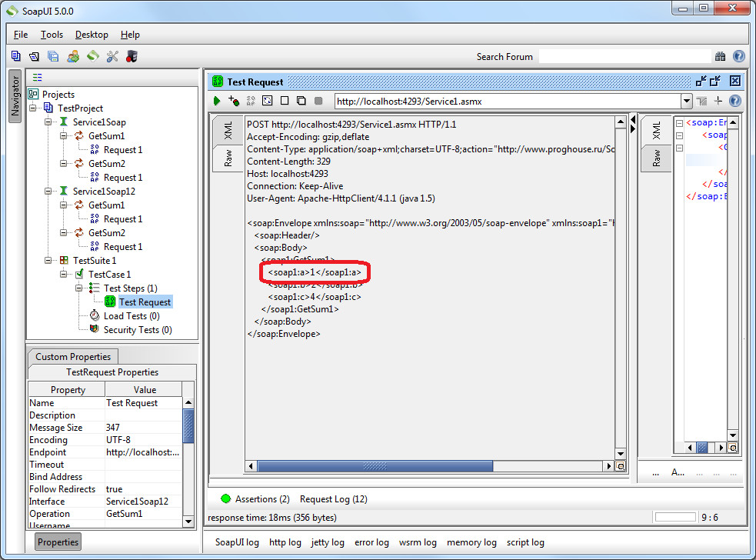Click the magnifier icon beside response horizontal scrollbar
The image size is (756, 560).
[x=733, y=448]
